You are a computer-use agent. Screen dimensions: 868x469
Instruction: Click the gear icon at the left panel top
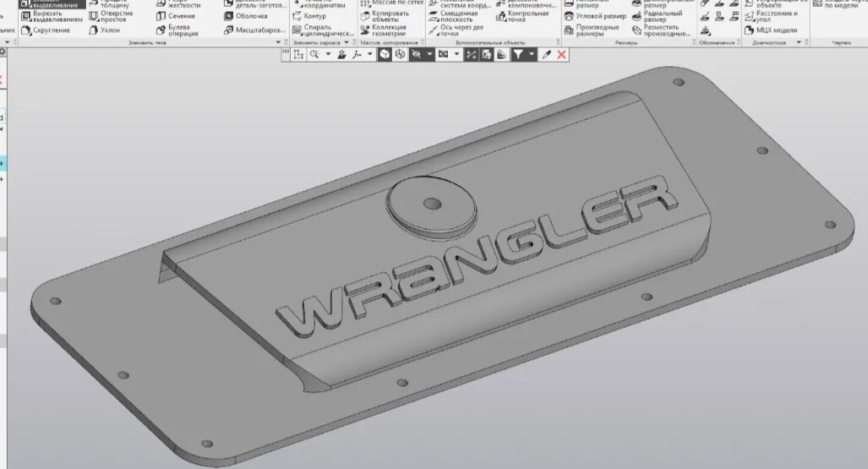(x=3, y=52)
